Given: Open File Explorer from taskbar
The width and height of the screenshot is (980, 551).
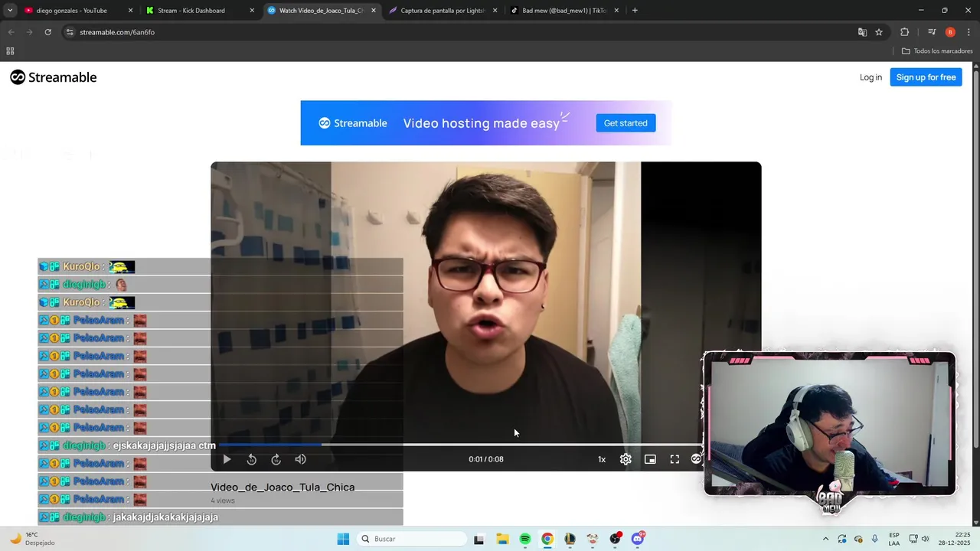Looking at the screenshot, I should [x=502, y=539].
